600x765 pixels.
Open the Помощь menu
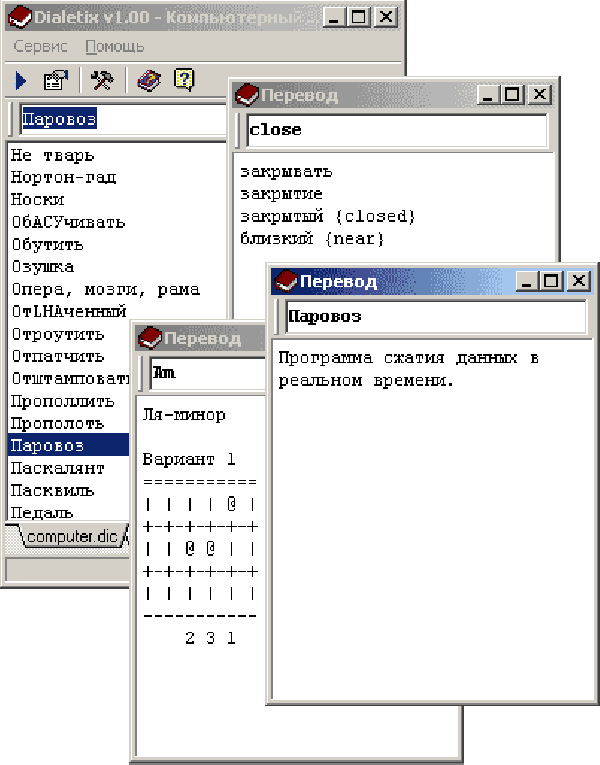click(x=115, y=46)
